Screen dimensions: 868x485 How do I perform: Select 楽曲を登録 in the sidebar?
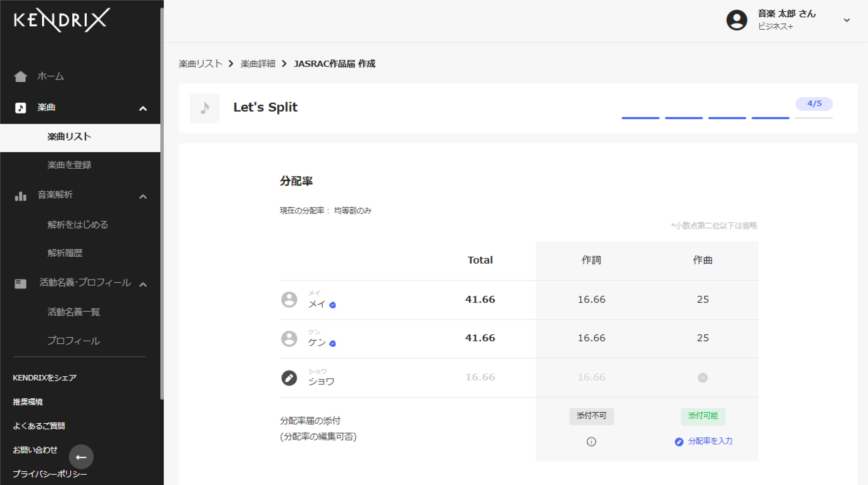click(x=69, y=165)
